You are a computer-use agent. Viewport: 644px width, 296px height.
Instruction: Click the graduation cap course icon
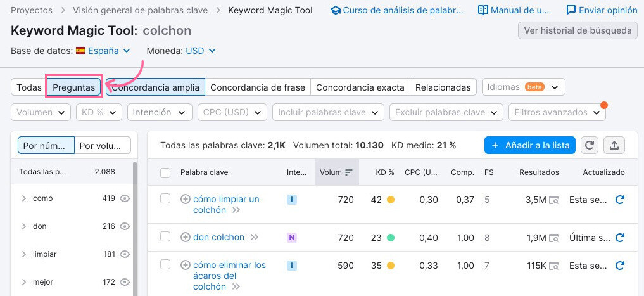(336, 10)
